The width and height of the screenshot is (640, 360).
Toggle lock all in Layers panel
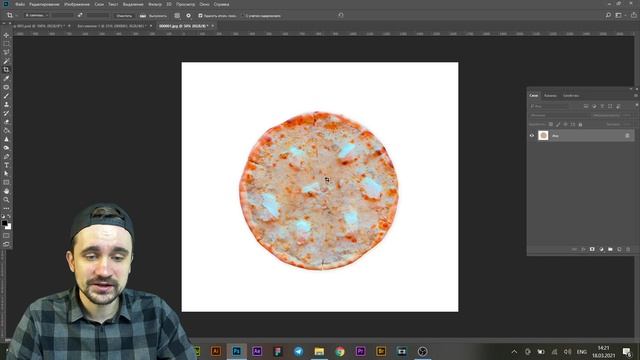580,124
